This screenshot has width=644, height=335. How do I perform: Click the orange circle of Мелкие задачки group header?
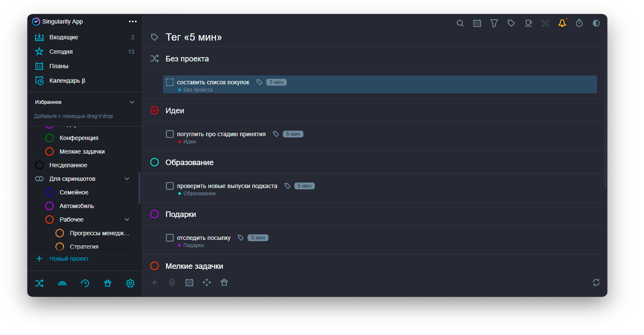tap(154, 266)
